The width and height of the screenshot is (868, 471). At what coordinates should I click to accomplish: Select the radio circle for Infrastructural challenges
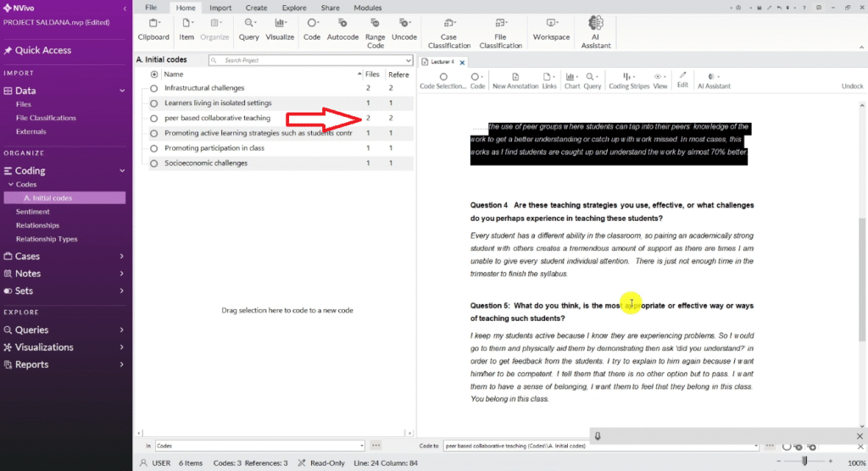[x=153, y=88]
